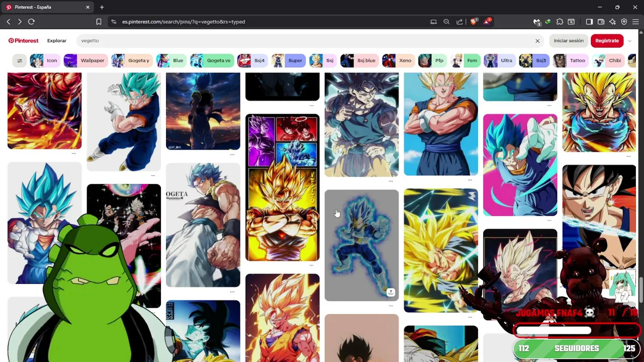Screen dimensions: 644x362
Task: Select the Gogeta y filter chip
Action: click(132, 60)
